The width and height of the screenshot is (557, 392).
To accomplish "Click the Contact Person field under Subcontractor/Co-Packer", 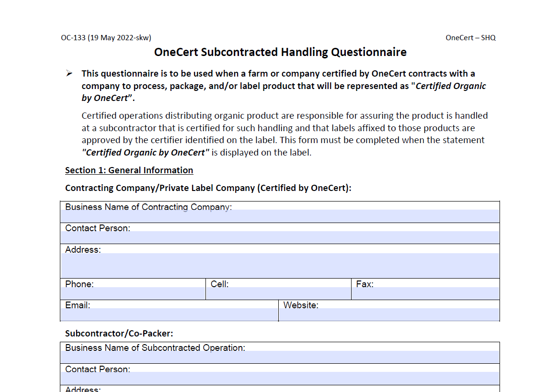I will click(x=280, y=378).
